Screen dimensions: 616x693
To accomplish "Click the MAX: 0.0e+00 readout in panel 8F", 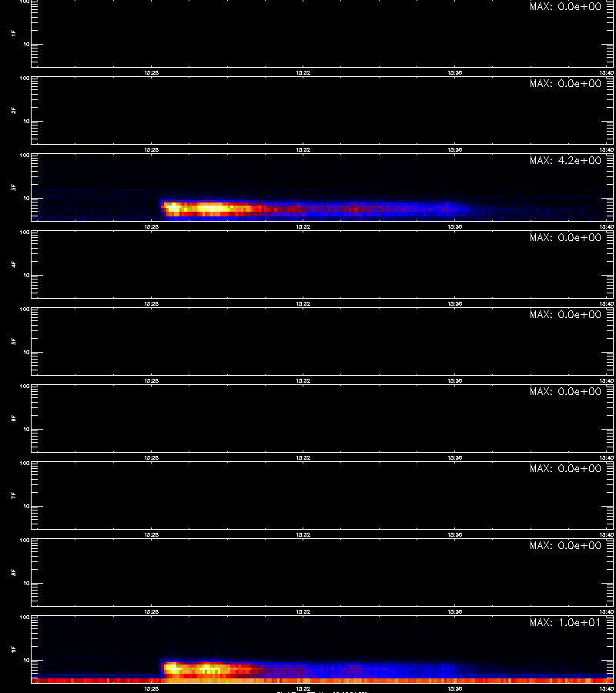I will click(565, 545).
